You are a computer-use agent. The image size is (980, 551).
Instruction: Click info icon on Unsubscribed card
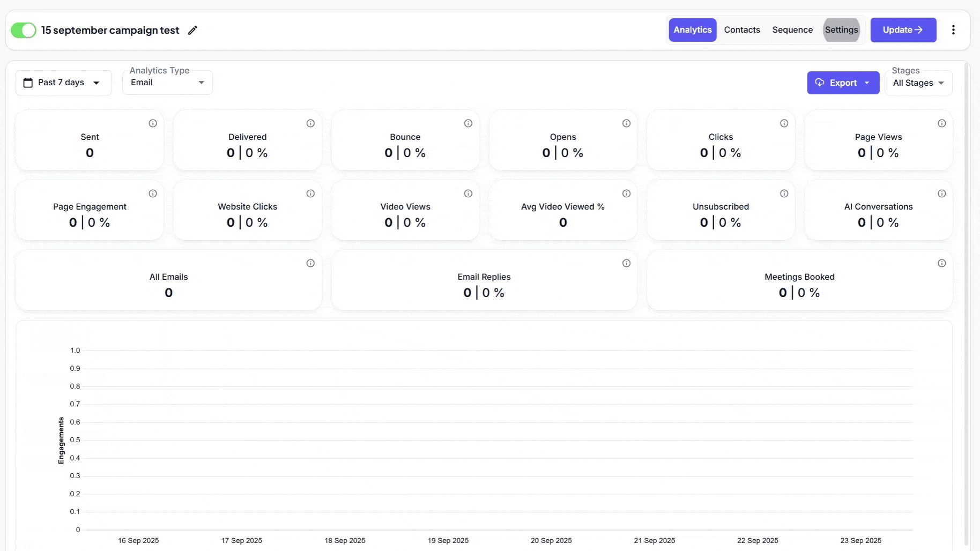(784, 193)
